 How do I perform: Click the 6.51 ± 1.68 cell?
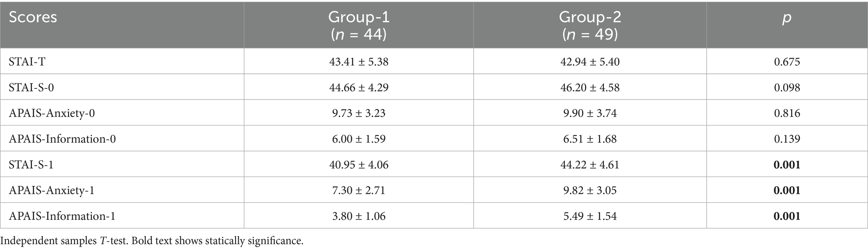point(590,139)
